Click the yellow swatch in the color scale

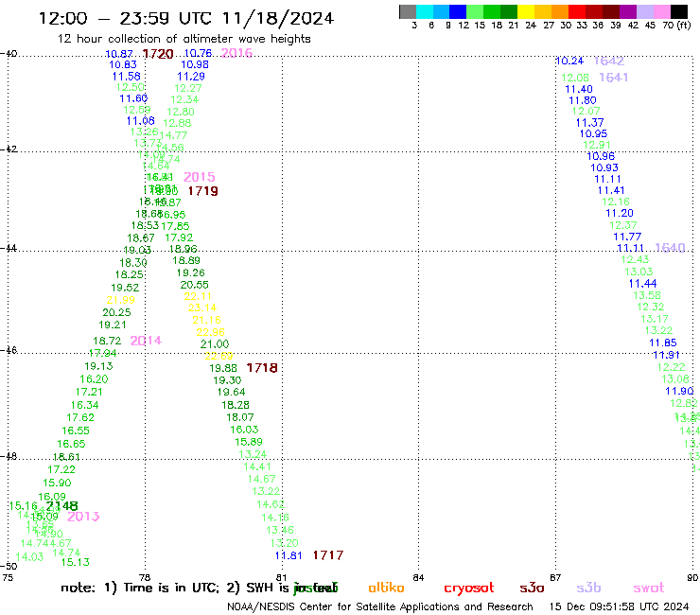coord(526,11)
